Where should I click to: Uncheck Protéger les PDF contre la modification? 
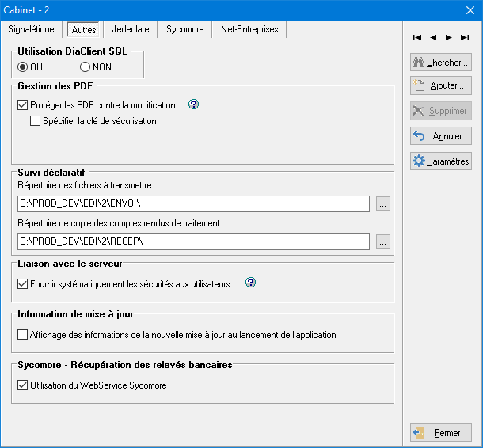click(x=22, y=105)
